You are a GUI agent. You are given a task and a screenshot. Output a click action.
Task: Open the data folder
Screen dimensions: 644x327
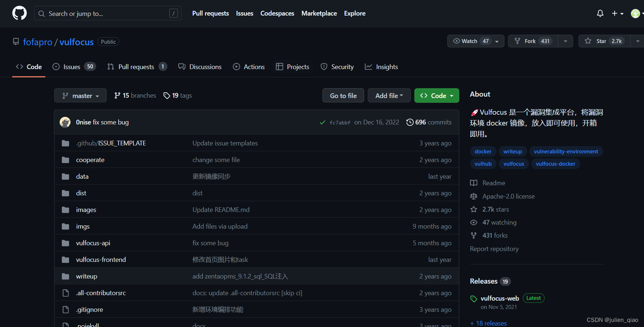click(x=82, y=177)
